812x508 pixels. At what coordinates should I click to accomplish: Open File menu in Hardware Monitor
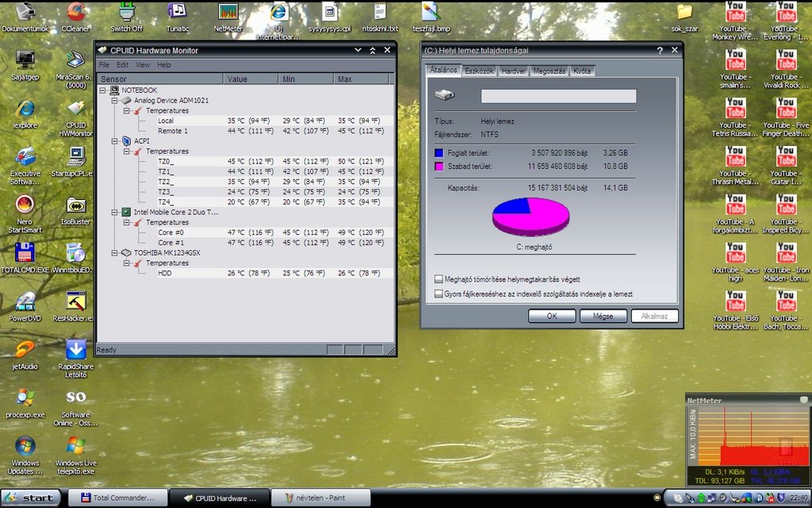click(x=104, y=65)
